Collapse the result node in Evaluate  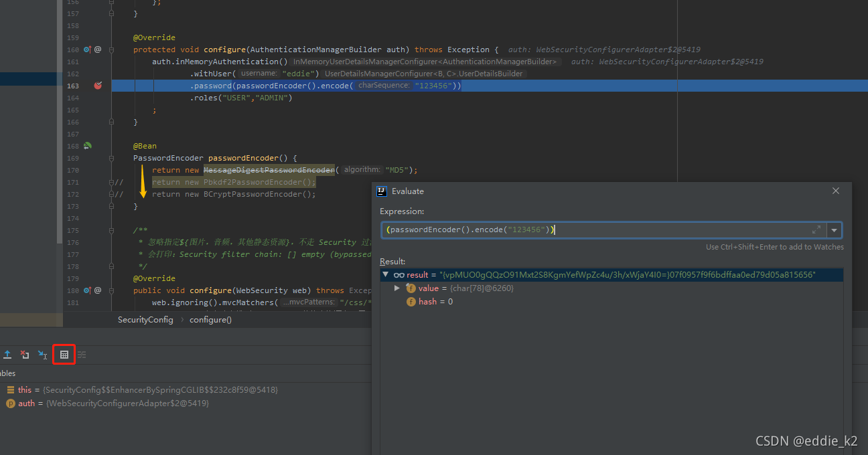(x=385, y=275)
